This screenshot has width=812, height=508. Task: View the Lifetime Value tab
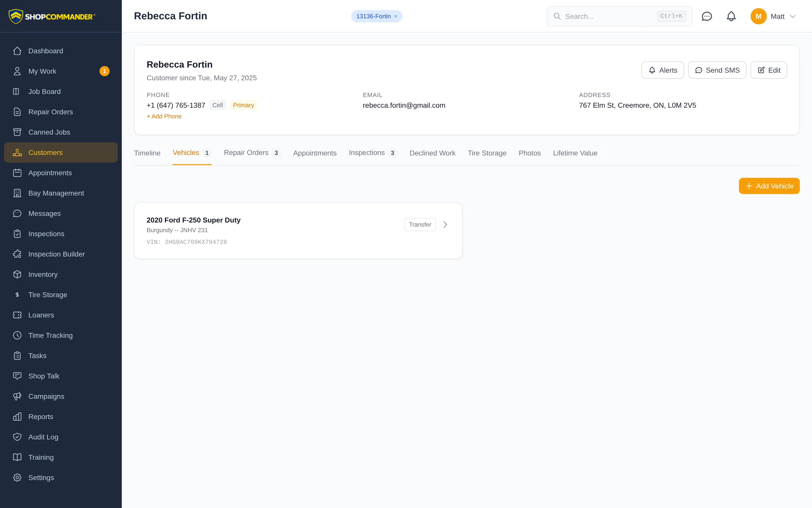coord(575,153)
